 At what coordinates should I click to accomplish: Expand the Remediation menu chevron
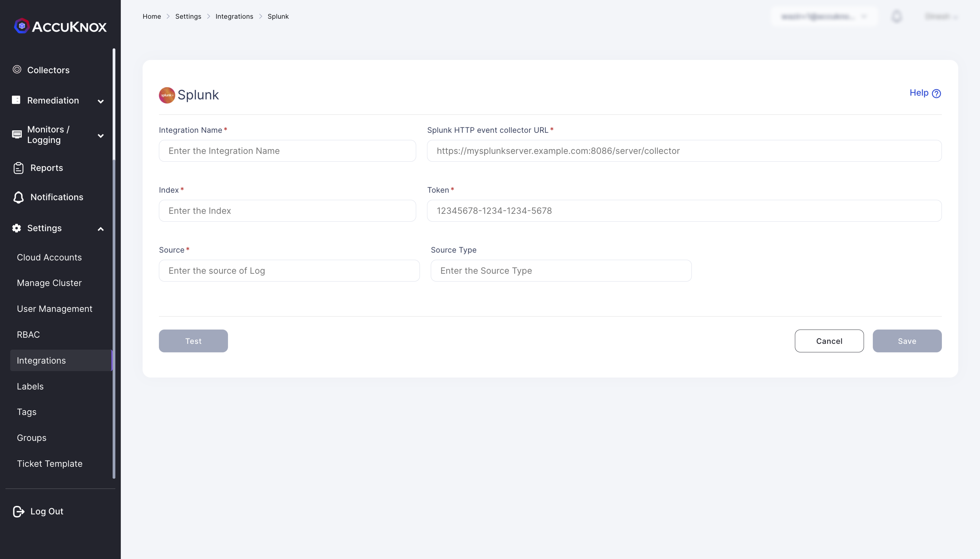(101, 101)
